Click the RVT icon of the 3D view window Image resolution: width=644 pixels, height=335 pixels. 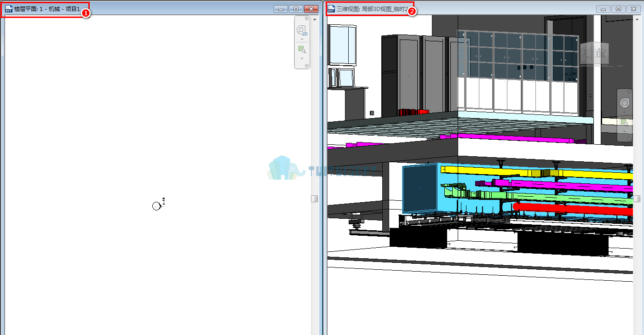[331, 9]
